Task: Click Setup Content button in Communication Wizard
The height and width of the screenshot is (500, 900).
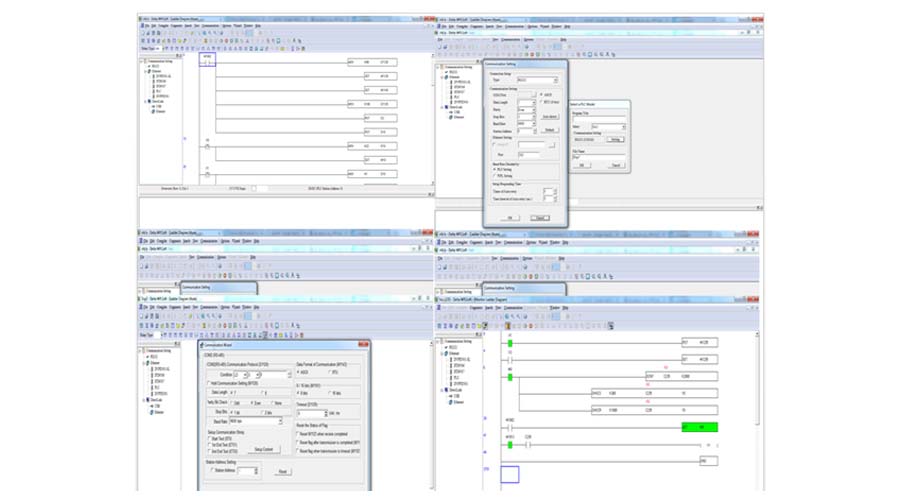Action: (264, 449)
